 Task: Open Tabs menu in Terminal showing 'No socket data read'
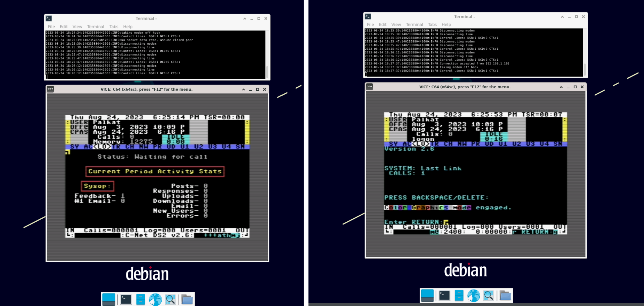pos(114,27)
